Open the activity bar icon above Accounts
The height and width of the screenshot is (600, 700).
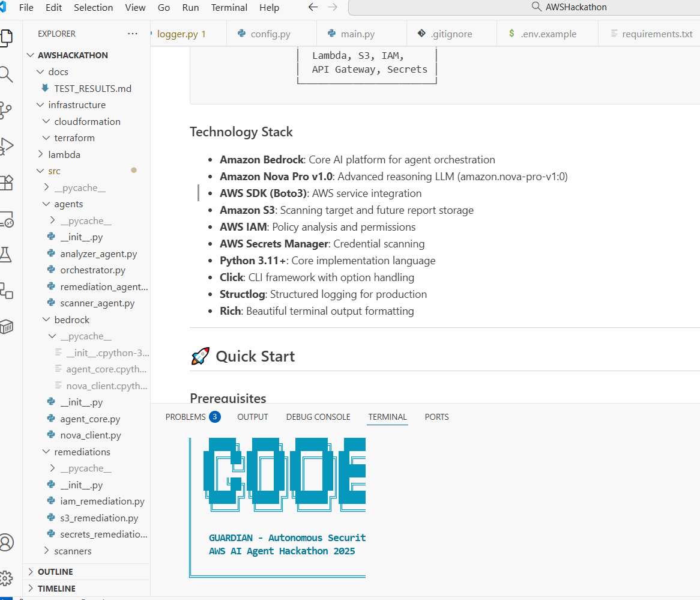click(6, 327)
